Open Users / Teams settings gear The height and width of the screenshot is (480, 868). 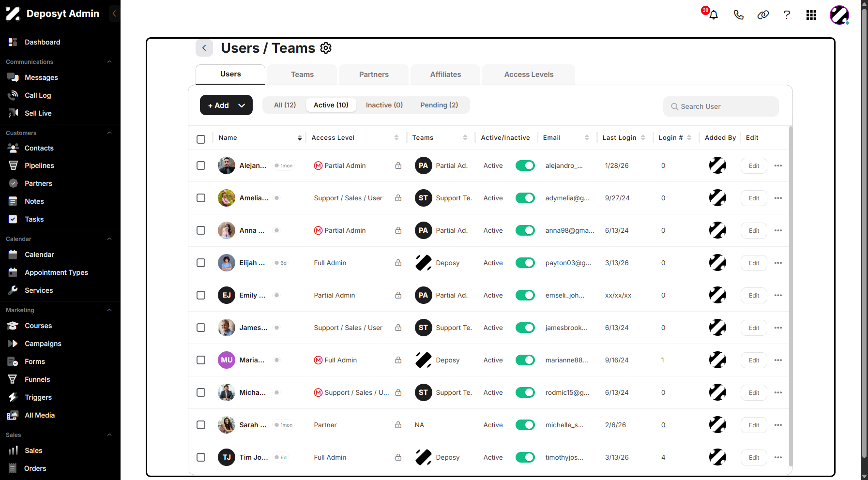(326, 48)
